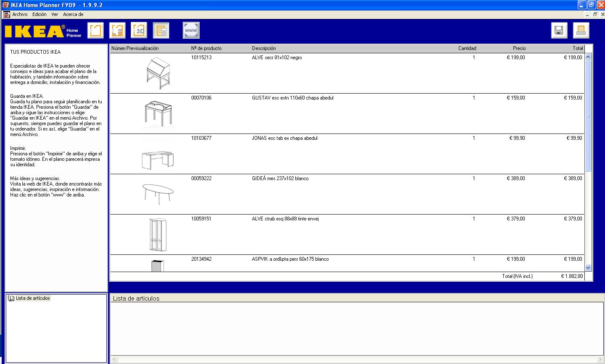This screenshot has width=605, height=364.
Task: Click the GIDEÅ oval table thumbnail
Action: (158, 194)
